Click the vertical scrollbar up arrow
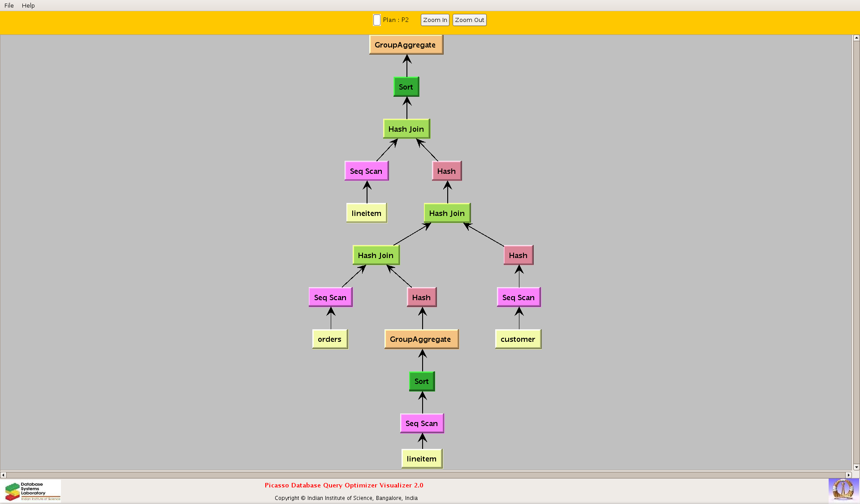860x504 pixels. point(856,38)
